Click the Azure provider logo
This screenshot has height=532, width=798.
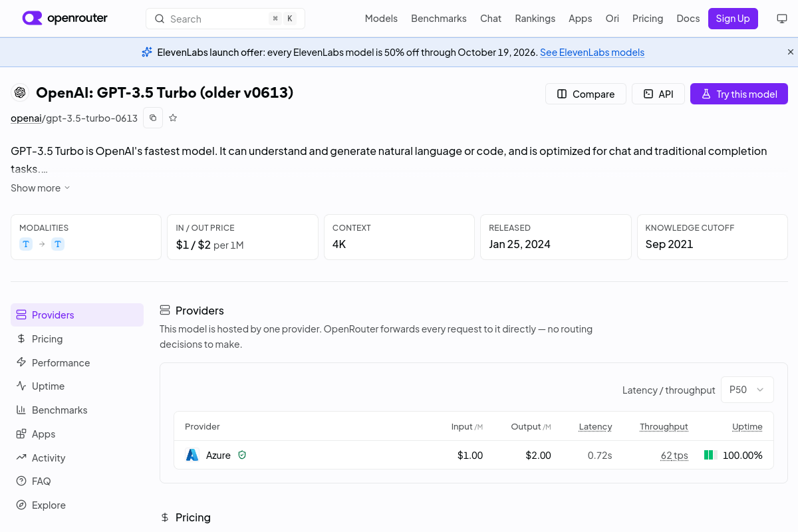[x=192, y=455]
